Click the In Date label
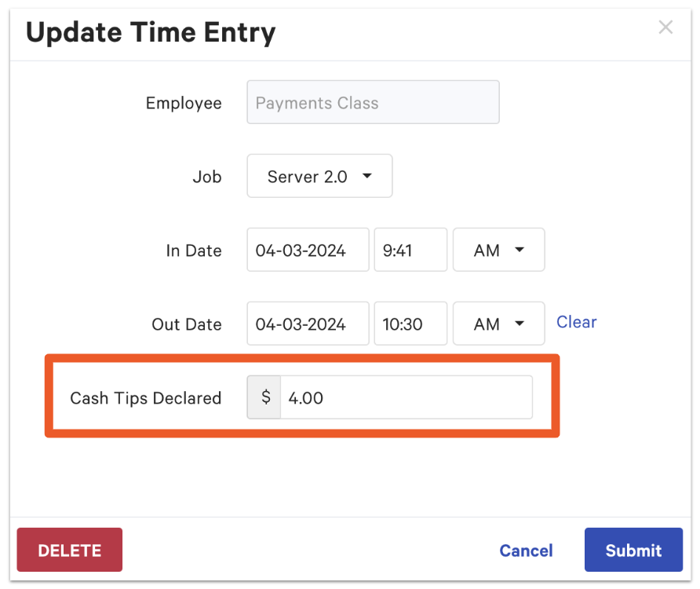The image size is (700, 589). click(x=194, y=251)
